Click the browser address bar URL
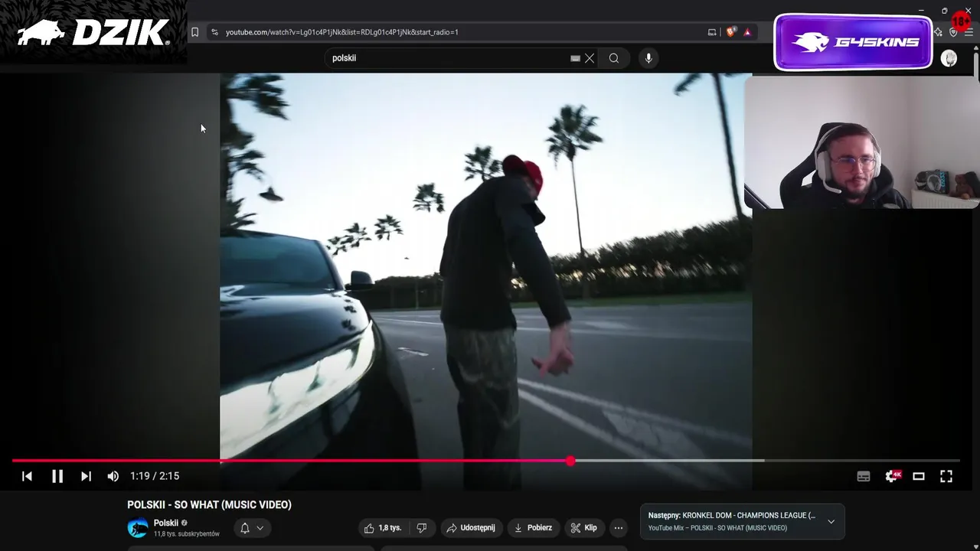Viewport: 980px width, 551px height. pos(342,32)
